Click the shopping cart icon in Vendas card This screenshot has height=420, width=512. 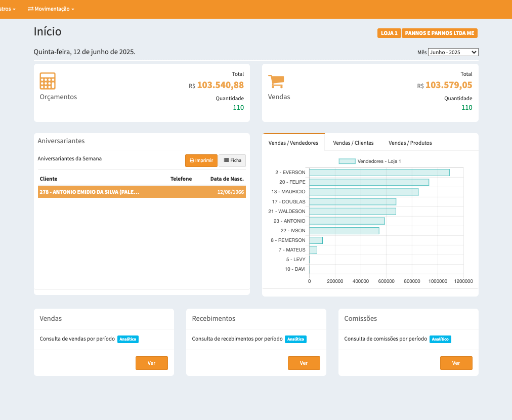click(x=276, y=81)
